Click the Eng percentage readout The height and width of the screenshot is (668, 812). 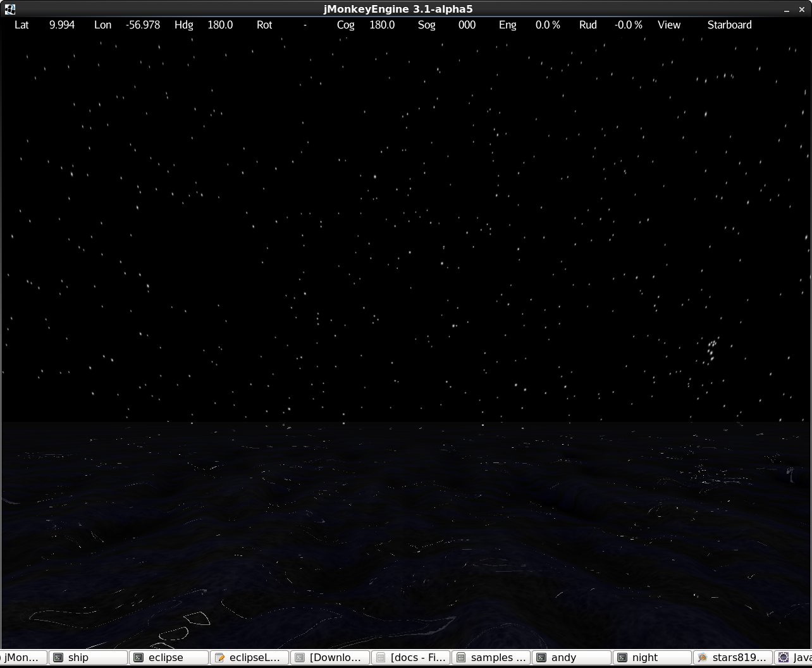click(x=548, y=25)
